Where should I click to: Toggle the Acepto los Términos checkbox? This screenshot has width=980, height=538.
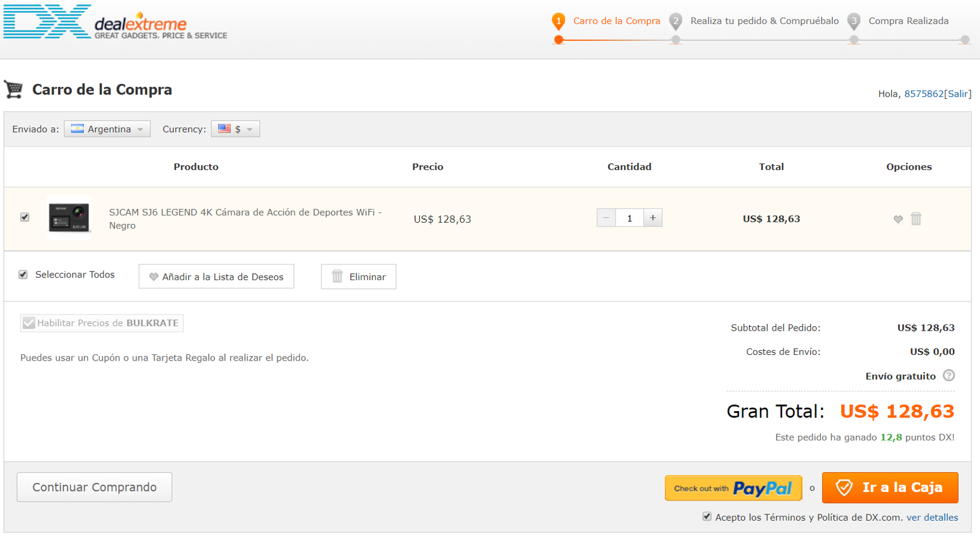tap(707, 517)
